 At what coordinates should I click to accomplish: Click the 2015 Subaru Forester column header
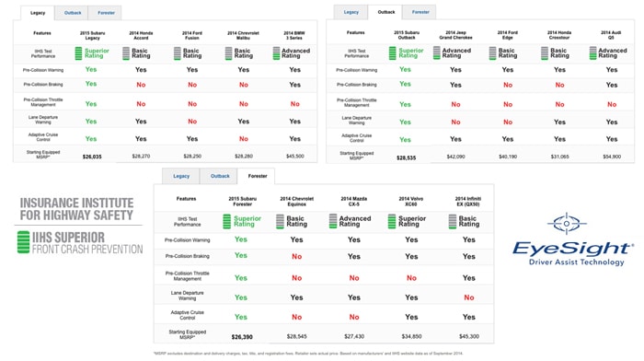tap(242, 201)
